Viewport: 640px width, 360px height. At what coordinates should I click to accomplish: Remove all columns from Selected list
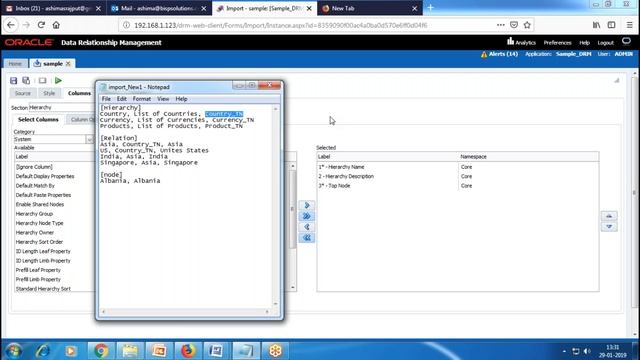(307, 238)
